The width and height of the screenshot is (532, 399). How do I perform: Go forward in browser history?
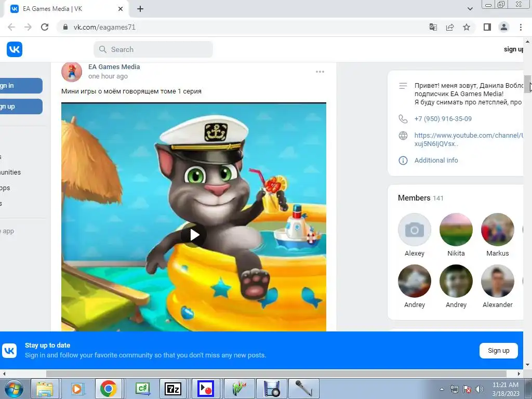coord(28,27)
